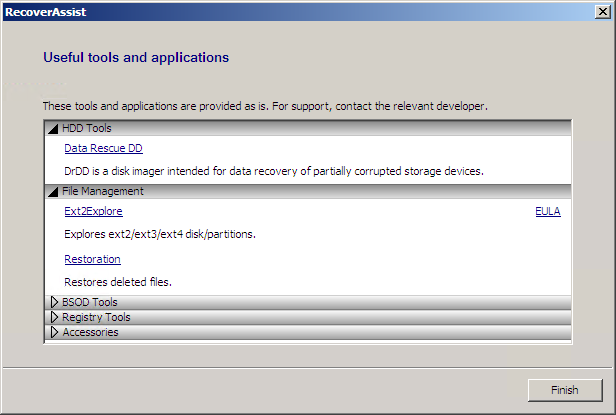Expand BSOD Tools using its arrow
The width and height of the screenshot is (616, 415).
(x=54, y=302)
